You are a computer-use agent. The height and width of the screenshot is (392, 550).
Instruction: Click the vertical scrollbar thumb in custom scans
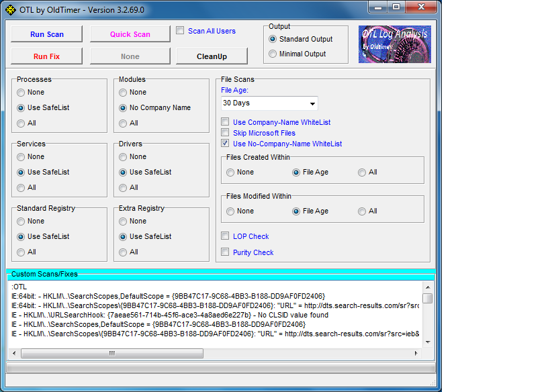(x=428, y=299)
